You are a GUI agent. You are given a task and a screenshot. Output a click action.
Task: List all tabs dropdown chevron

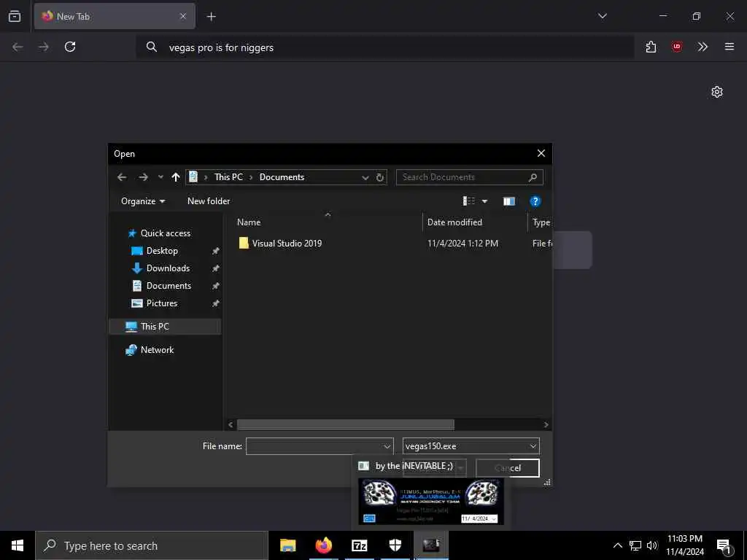602,16
